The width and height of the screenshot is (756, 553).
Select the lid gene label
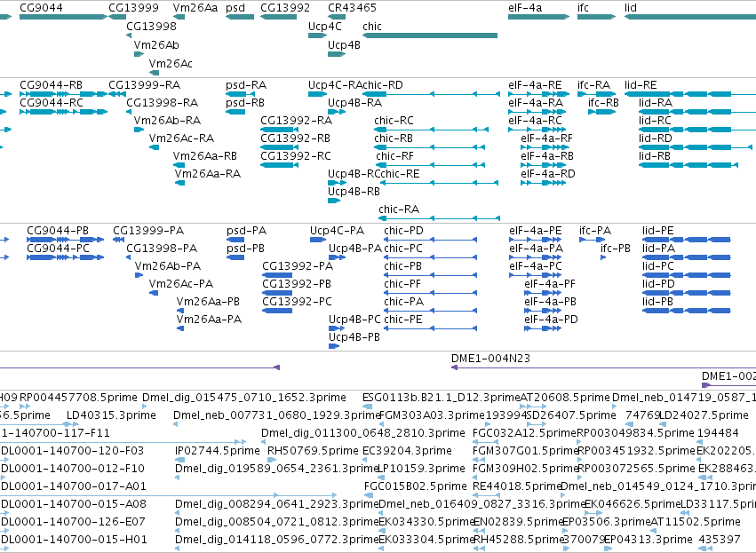pyautogui.click(x=631, y=8)
